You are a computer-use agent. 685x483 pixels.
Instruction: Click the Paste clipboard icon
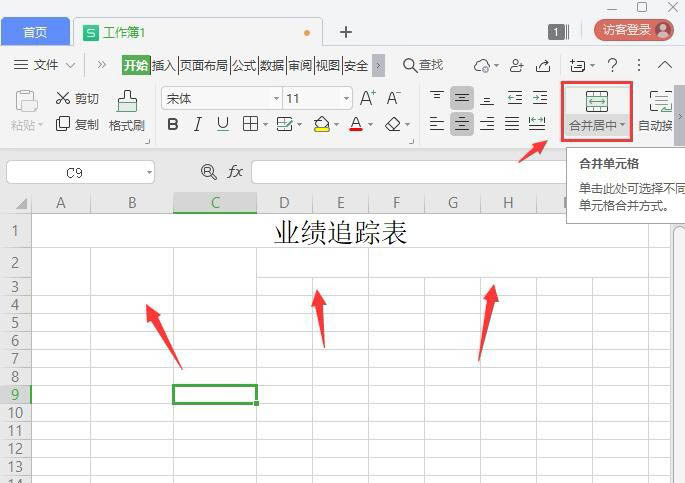coord(26,101)
